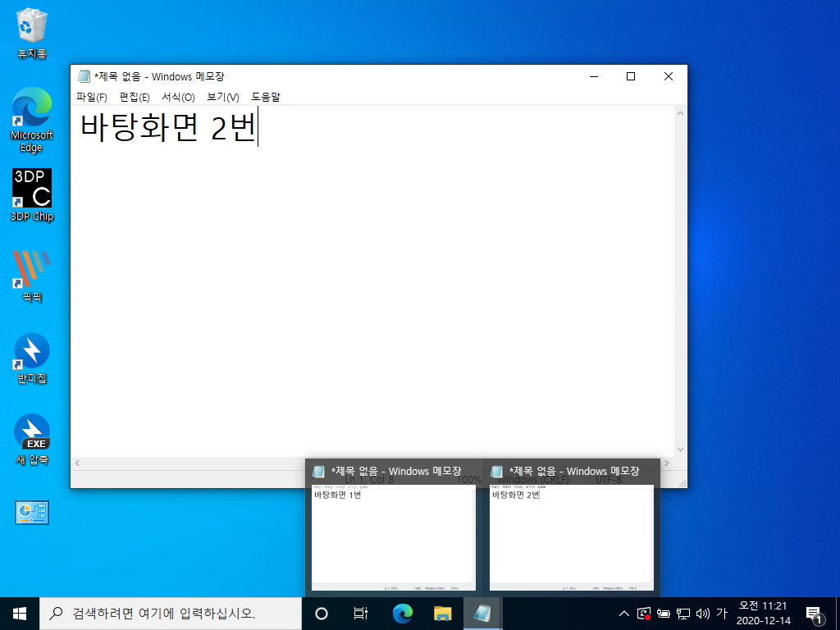
Task: Select the Control Panel desktop icon
Action: coord(32,513)
